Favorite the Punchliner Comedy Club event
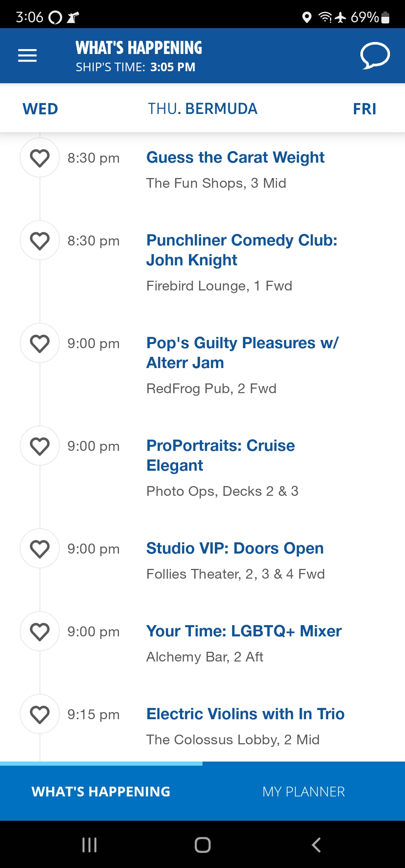Viewport: 405px width, 868px height. pos(40,240)
